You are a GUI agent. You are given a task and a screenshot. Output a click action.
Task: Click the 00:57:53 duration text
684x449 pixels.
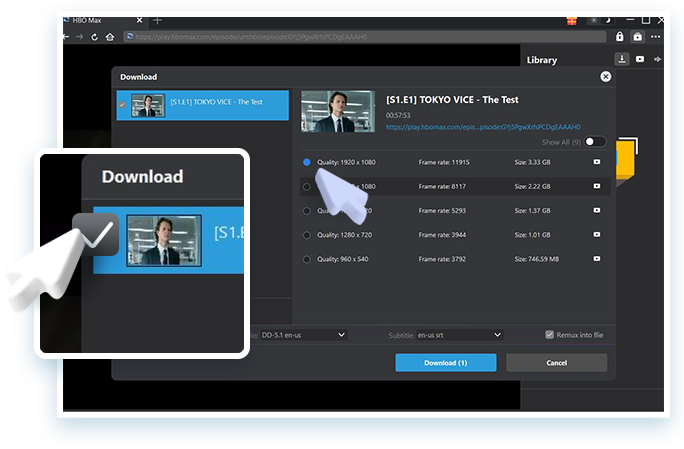(x=398, y=115)
